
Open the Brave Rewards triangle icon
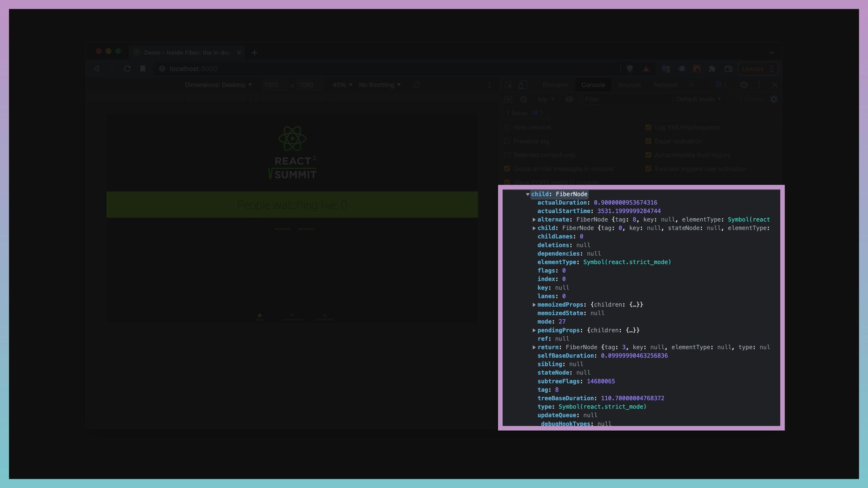[646, 69]
